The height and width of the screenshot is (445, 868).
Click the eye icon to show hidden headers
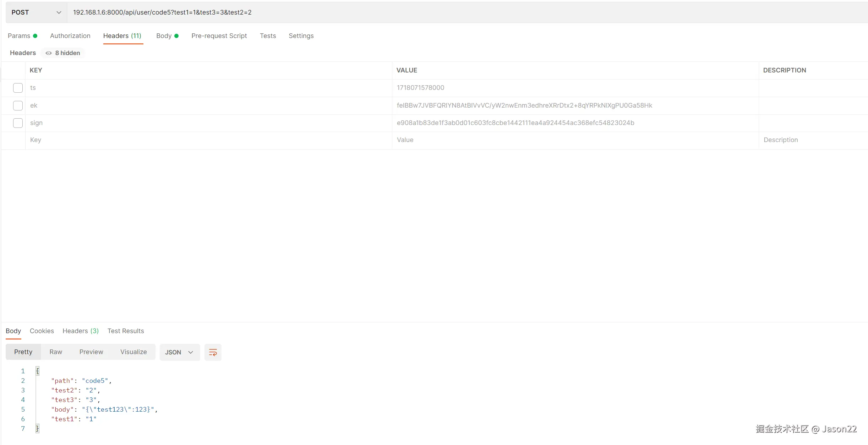click(x=49, y=53)
